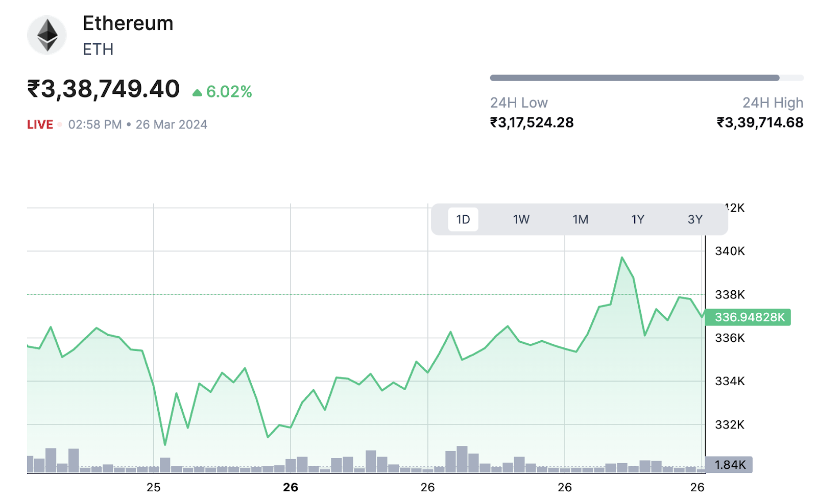Select the 1D timeframe
The image size is (817, 504).
pyautogui.click(x=462, y=219)
